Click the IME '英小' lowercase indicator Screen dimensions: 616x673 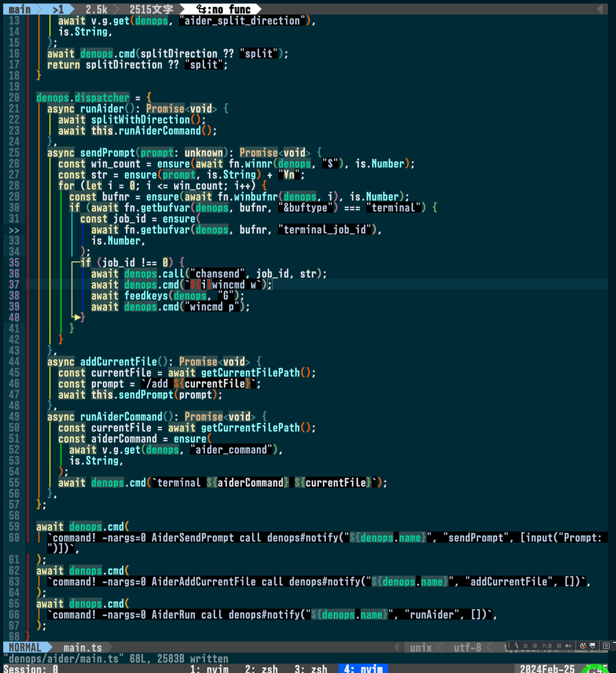[x=568, y=645]
